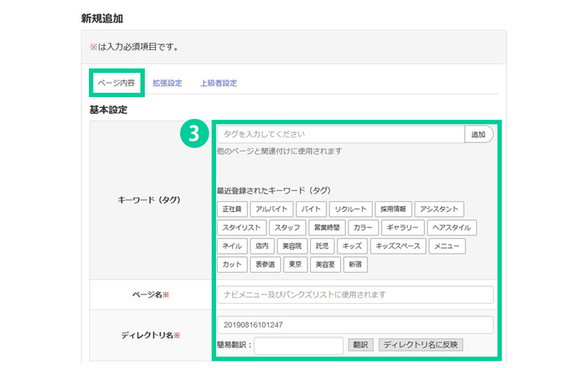The image size is (588, 368).
Task: Pick the スタイリスト keyword tag
Action: pyautogui.click(x=241, y=227)
